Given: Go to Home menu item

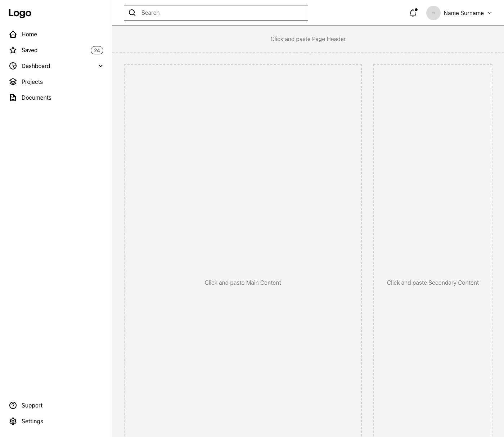Looking at the screenshot, I should [56, 34].
